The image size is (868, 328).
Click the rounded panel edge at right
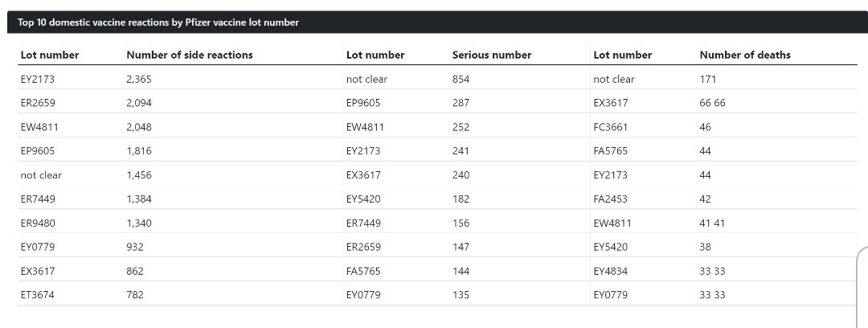click(862, 287)
